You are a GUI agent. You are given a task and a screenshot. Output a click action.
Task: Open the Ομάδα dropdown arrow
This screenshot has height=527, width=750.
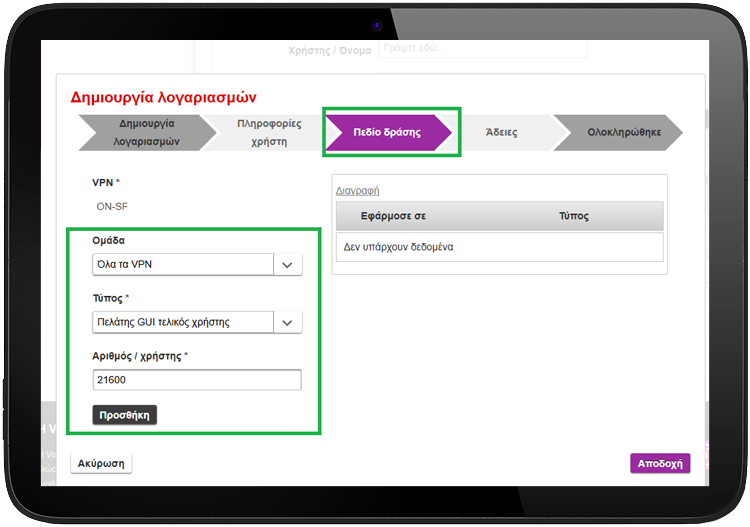pos(287,265)
